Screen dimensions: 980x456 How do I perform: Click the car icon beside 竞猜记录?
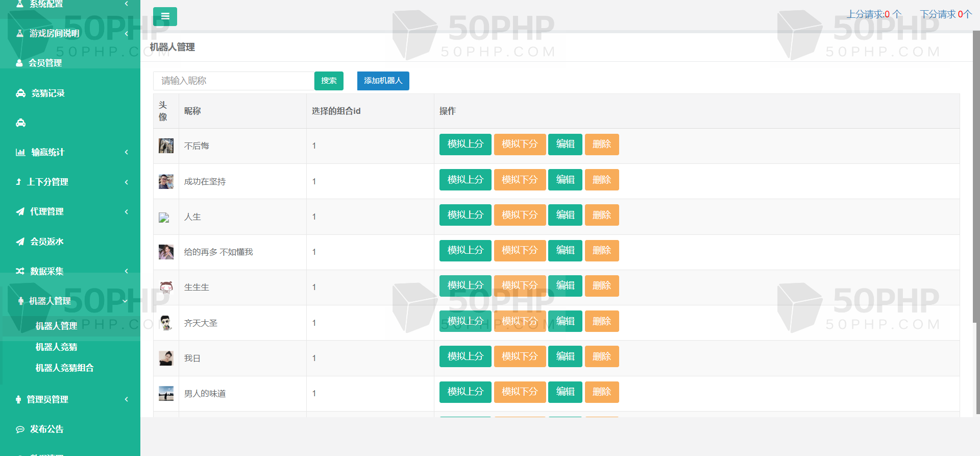(20, 93)
